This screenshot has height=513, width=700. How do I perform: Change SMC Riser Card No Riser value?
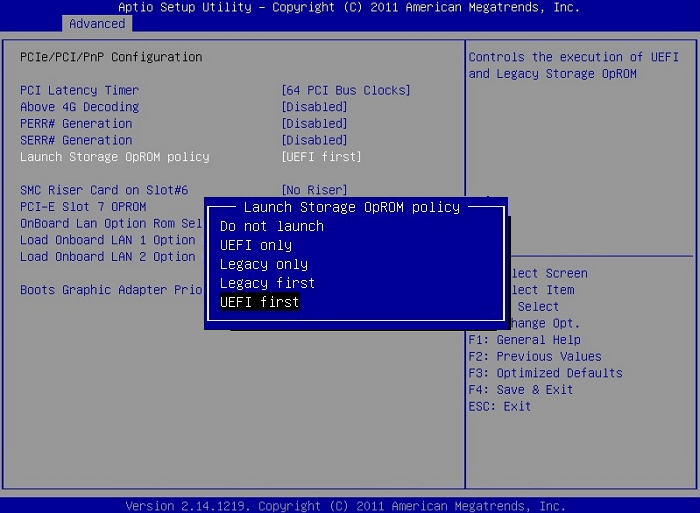314,190
